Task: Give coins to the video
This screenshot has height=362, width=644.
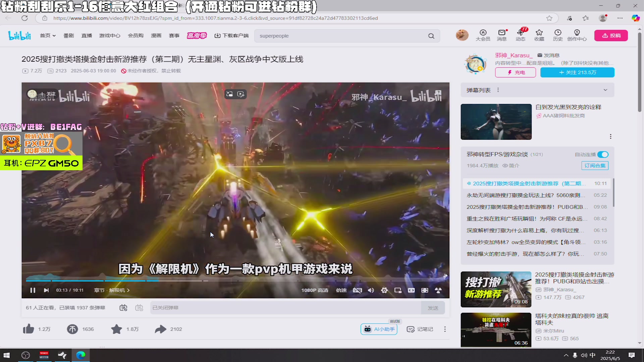Action: point(72,329)
